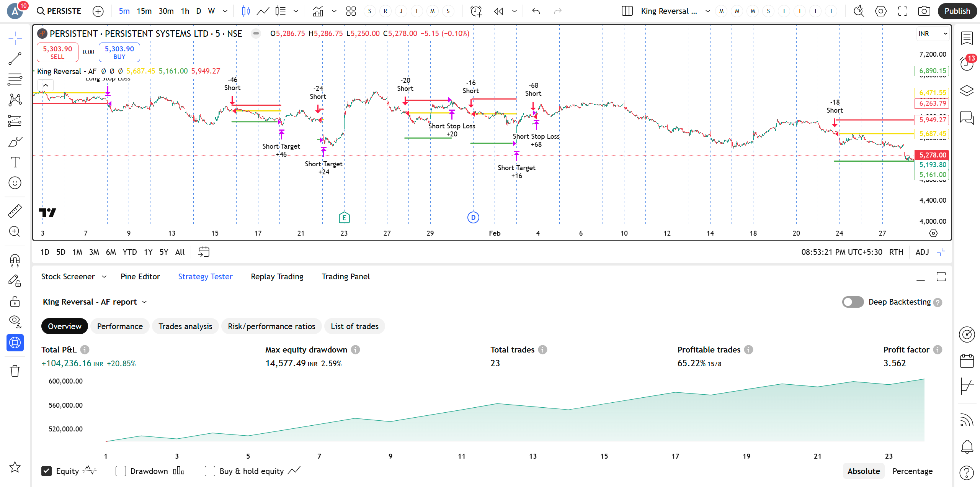Open the calendar in right sidebar
Screen dimensions: 980x487
pos(967,361)
